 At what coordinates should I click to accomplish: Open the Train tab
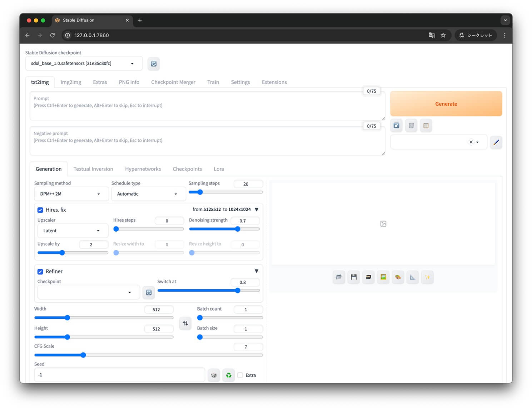point(213,82)
